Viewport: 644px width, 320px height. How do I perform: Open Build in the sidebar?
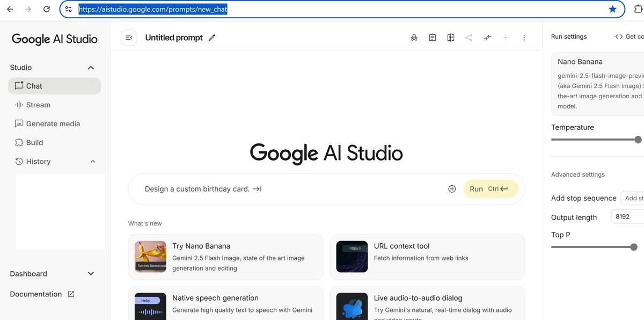54,142
